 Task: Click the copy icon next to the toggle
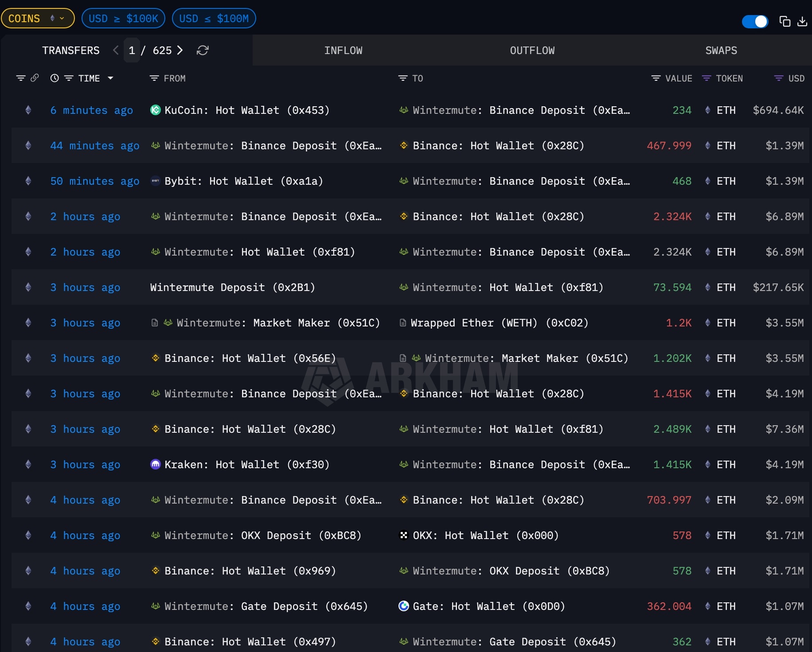click(785, 21)
